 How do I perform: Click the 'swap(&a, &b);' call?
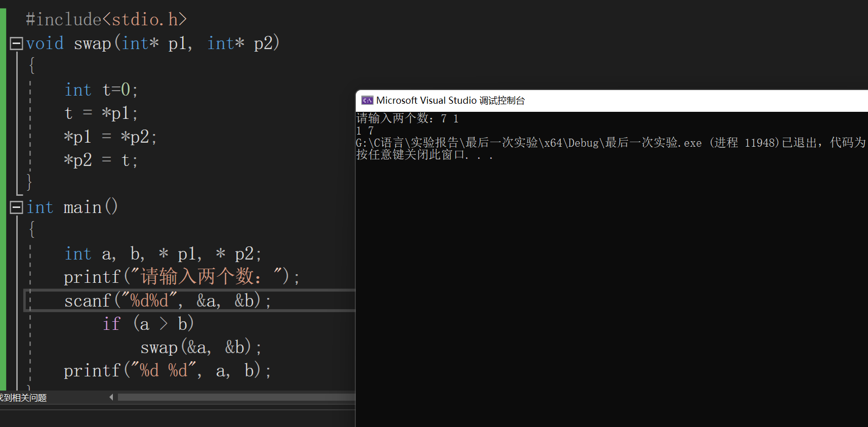tap(201, 348)
